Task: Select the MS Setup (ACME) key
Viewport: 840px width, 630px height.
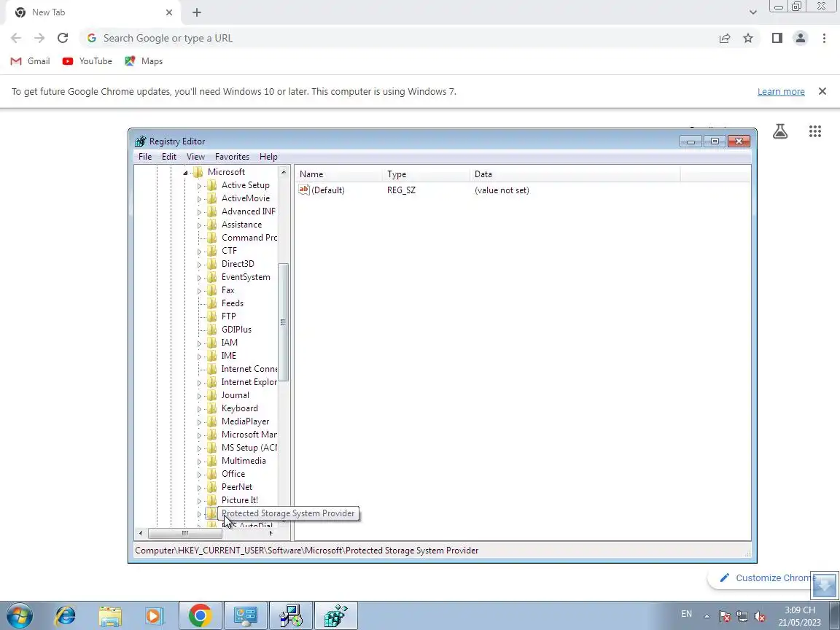Action: click(x=249, y=447)
